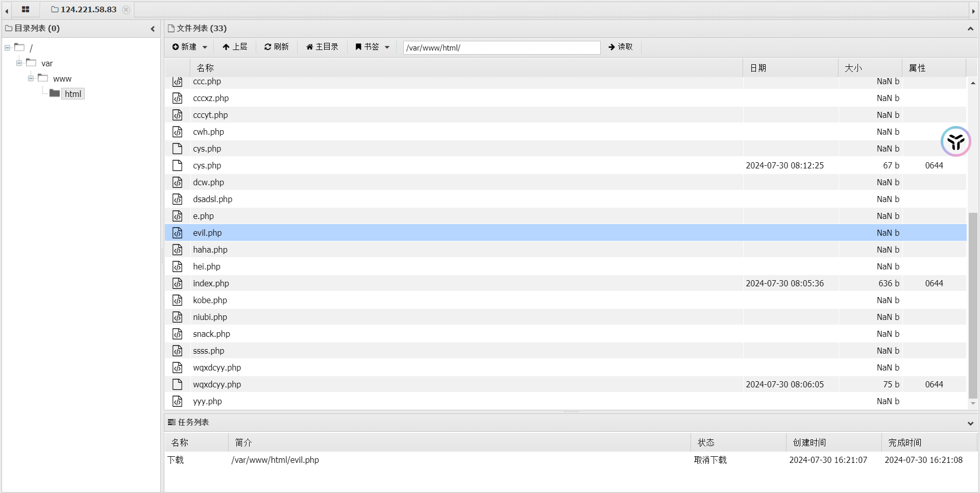Open the 新建 dropdown menu

[190, 47]
